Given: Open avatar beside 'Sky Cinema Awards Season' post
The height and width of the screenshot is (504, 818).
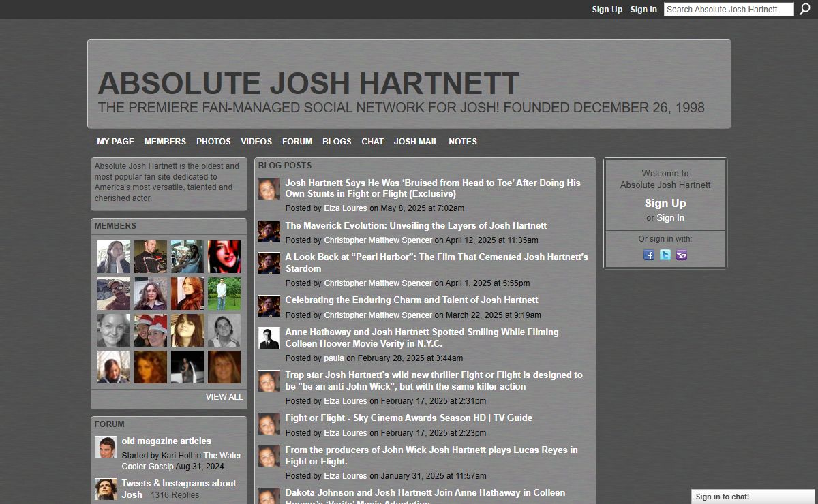Looking at the screenshot, I should [x=269, y=424].
